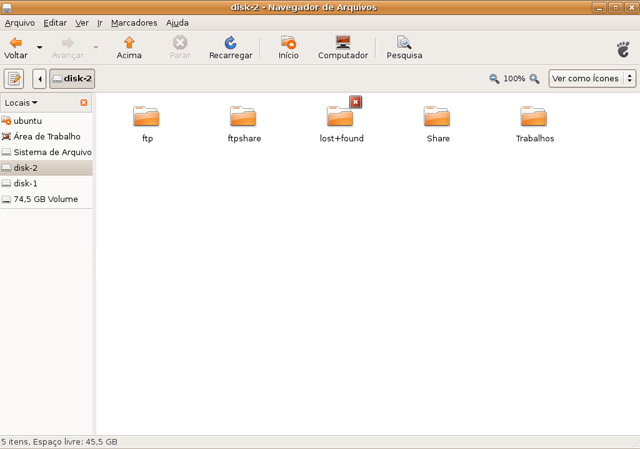Click the Trabalhos folder name label
Viewport: 640px width, 449px height.
[x=535, y=138]
